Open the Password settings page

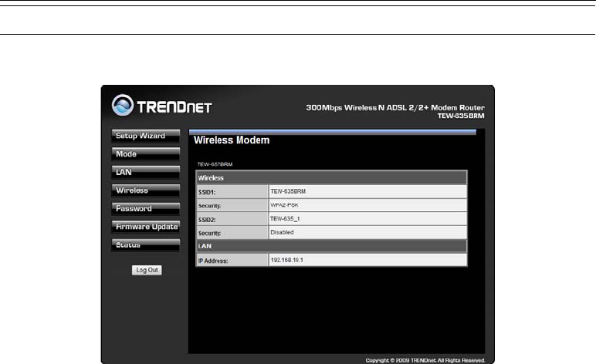pyautogui.click(x=146, y=209)
